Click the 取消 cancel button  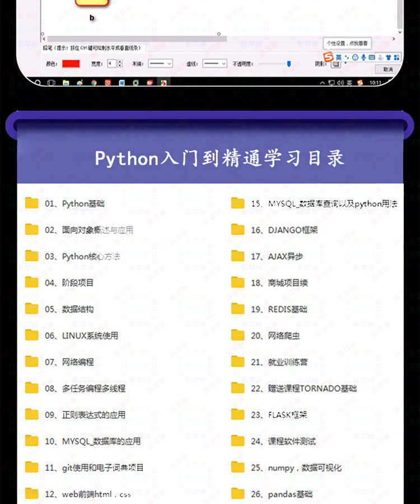click(388, 69)
